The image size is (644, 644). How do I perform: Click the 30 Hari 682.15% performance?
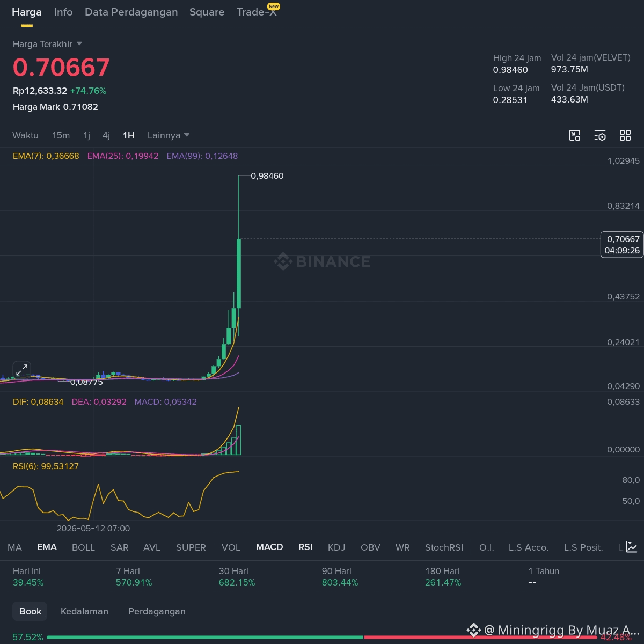pos(237,576)
